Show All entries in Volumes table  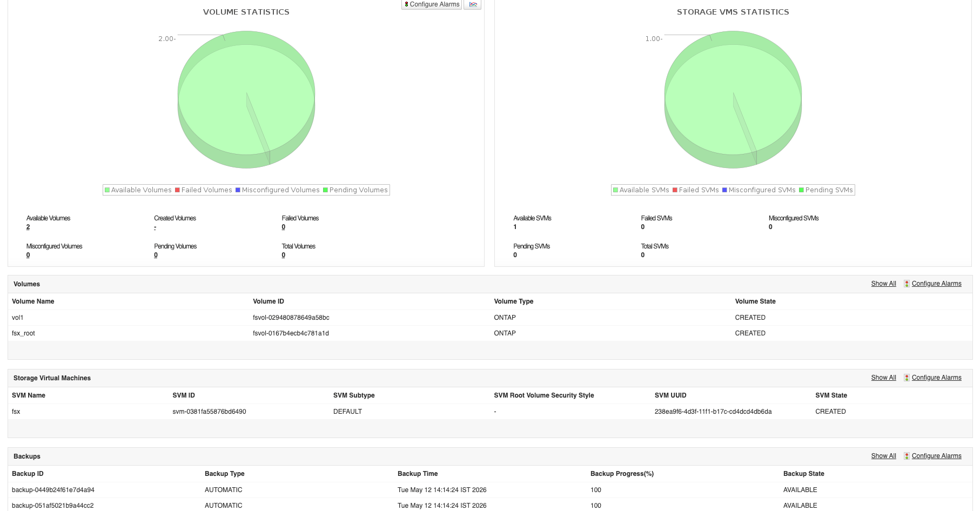pyautogui.click(x=883, y=284)
